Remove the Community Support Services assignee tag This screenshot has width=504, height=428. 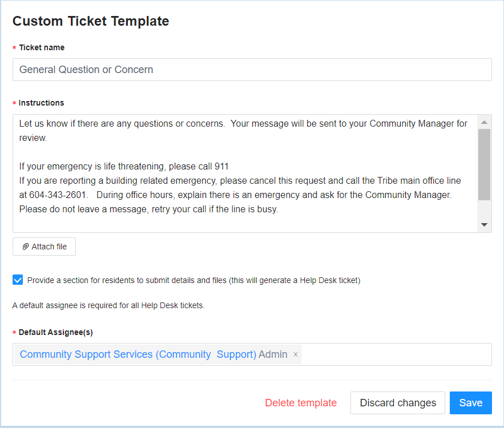[x=296, y=354]
